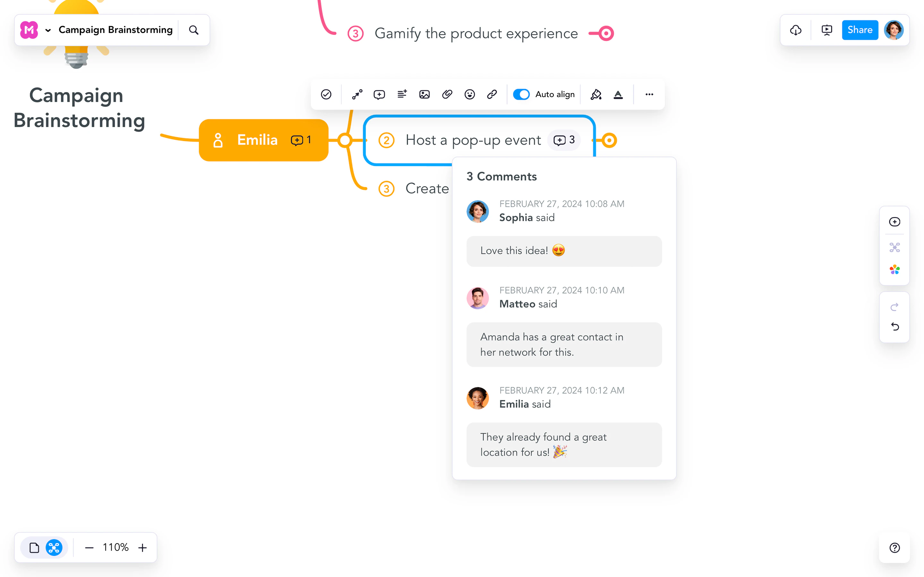Mark the node as a task with checkmark

(326, 94)
